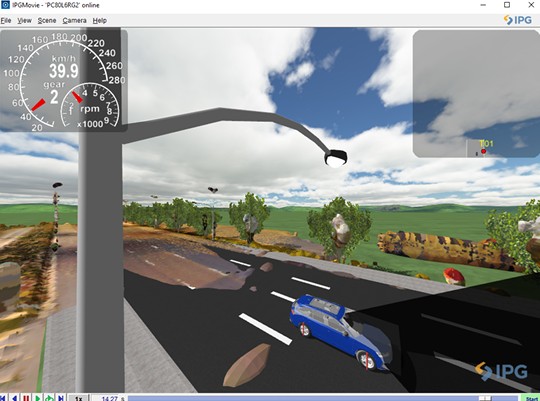540x401 pixels.
Task: Step backward with the blue left arrow
Action: (14, 398)
